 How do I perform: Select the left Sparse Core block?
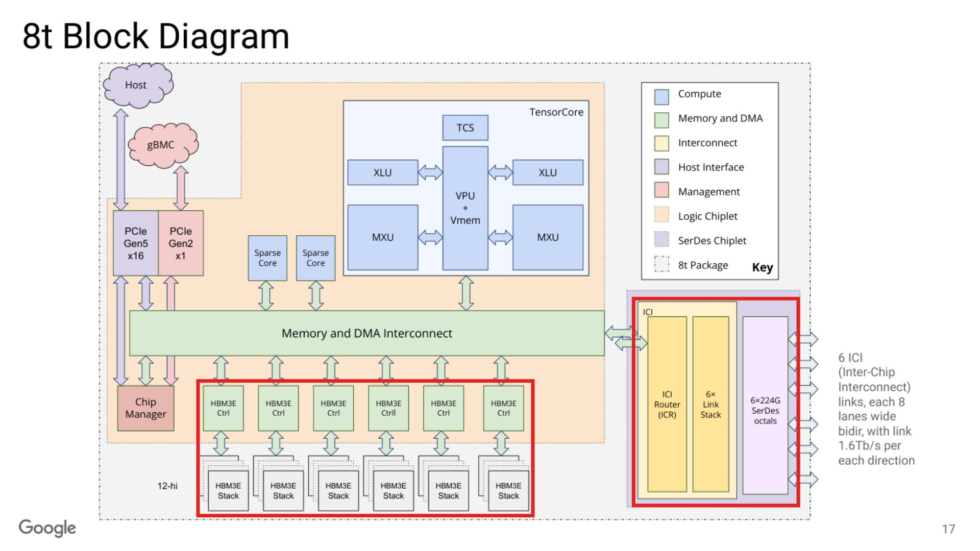click(x=267, y=258)
